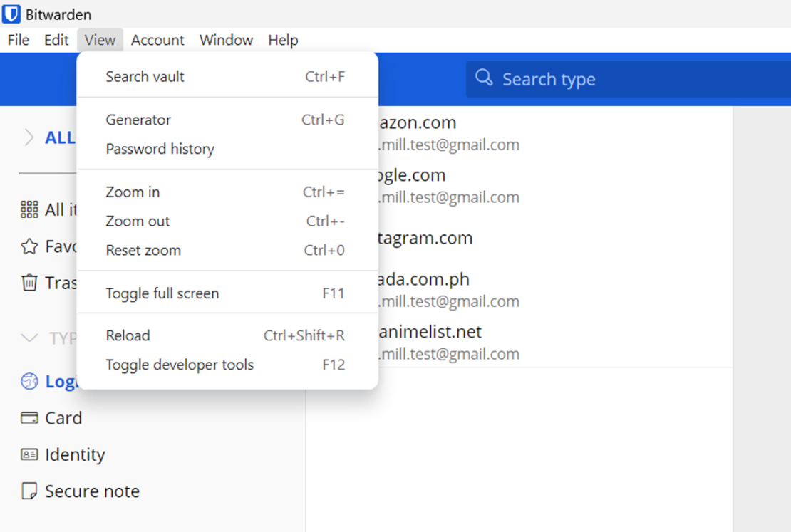The image size is (791, 532).
Task: Open Favorites via the star icon
Action: (x=29, y=246)
